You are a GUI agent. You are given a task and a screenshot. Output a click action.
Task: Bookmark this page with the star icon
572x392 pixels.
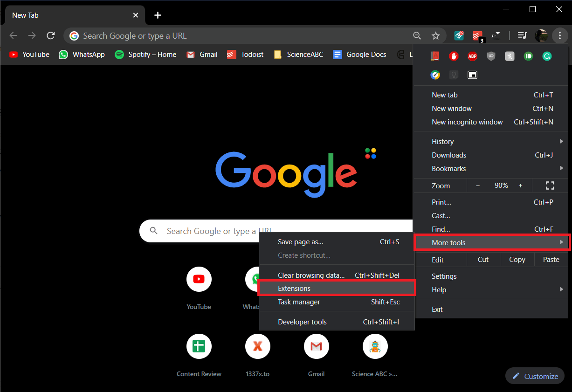(436, 35)
